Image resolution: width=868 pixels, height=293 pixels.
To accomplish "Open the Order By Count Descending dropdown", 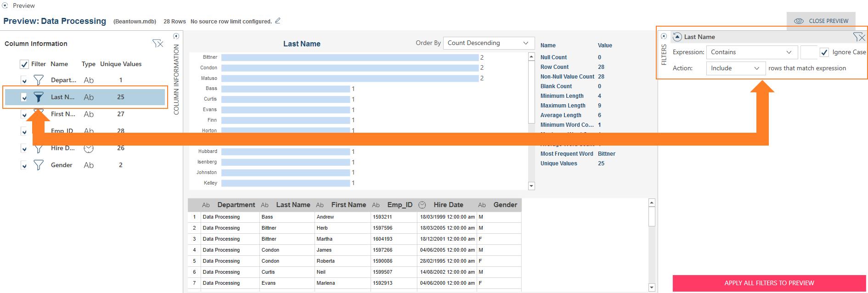I will click(x=488, y=43).
